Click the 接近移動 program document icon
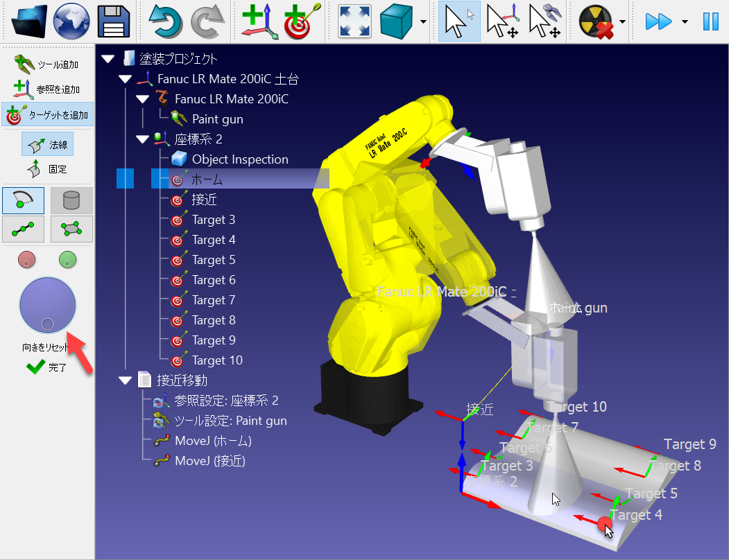Image resolution: width=729 pixels, height=560 pixels. pyautogui.click(x=145, y=380)
